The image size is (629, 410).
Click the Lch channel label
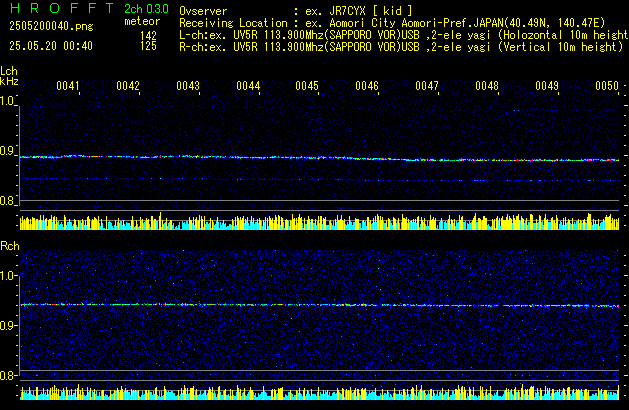point(9,71)
